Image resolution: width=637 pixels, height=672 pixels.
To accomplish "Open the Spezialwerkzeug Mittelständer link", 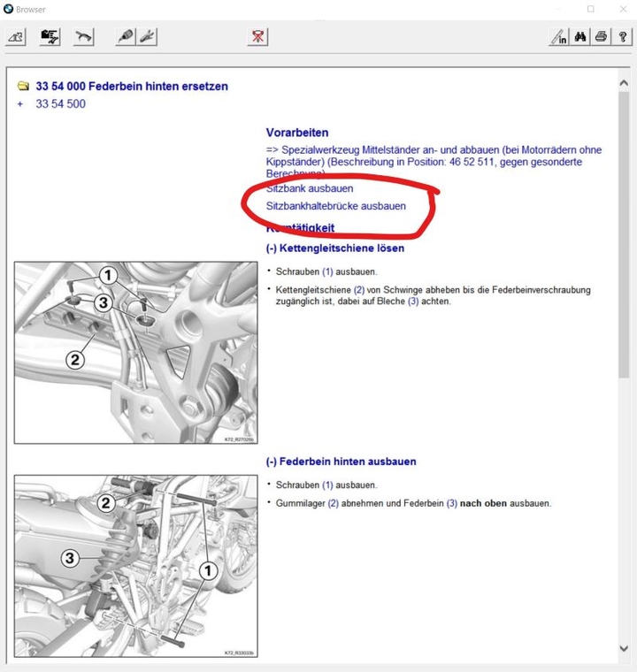I will [434, 162].
